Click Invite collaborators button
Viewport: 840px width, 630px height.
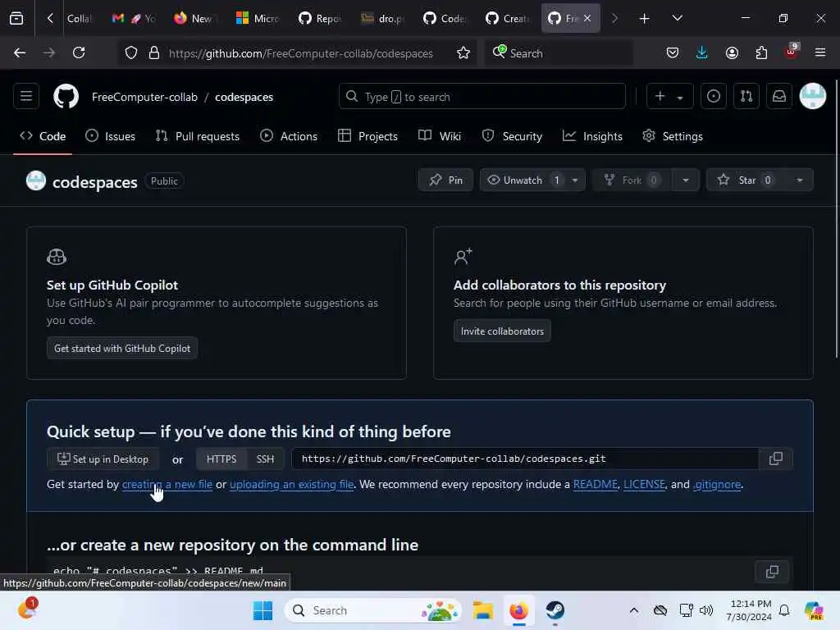pos(502,331)
